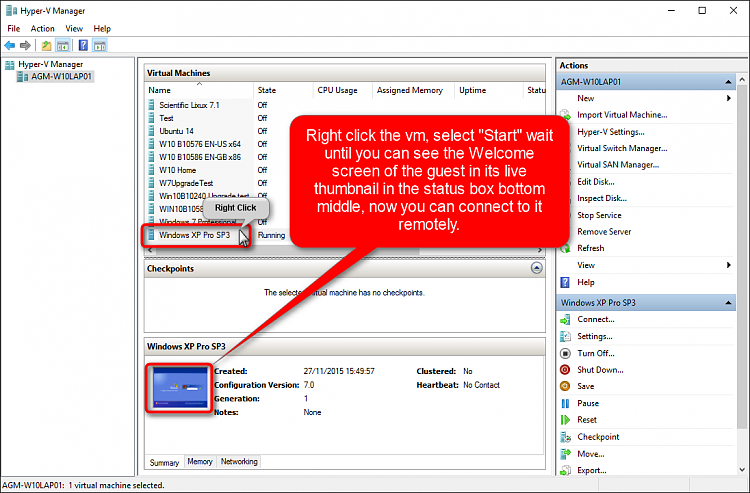Open Hyper-V Settings... action
750x493 pixels.
pos(610,131)
